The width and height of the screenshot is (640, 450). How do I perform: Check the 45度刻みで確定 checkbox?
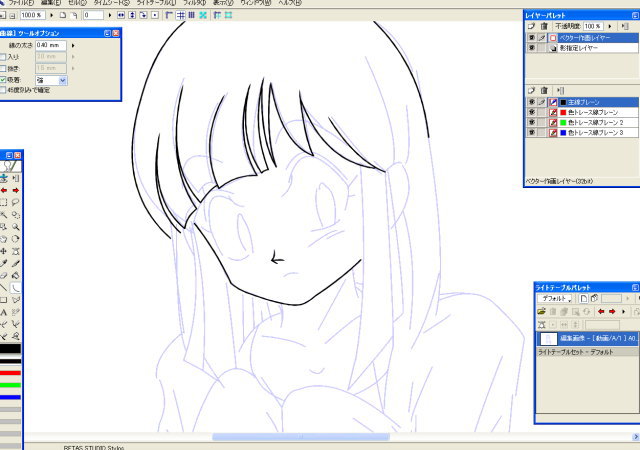[x=4, y=90]
